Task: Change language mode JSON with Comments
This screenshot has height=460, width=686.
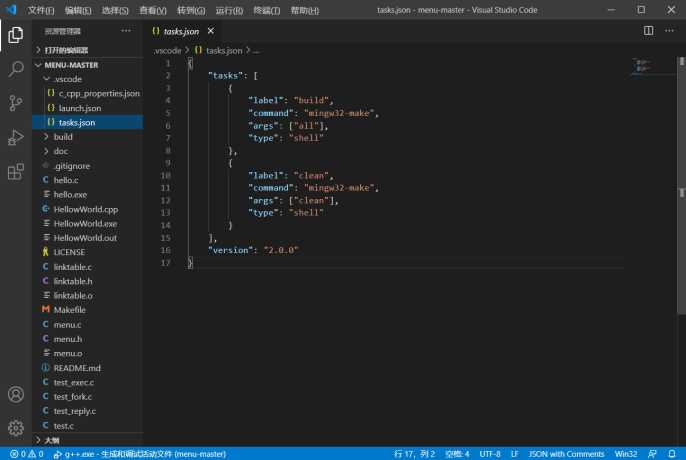Action: pos(566,454)
